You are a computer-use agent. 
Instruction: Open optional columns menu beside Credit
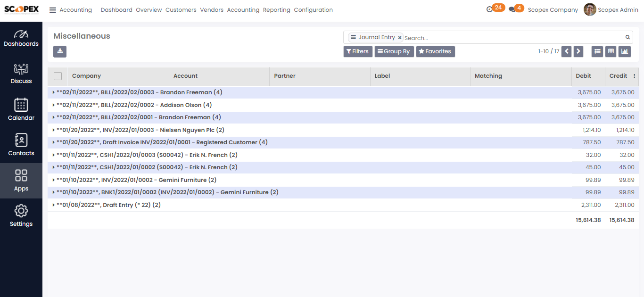[x=634, y=76]
